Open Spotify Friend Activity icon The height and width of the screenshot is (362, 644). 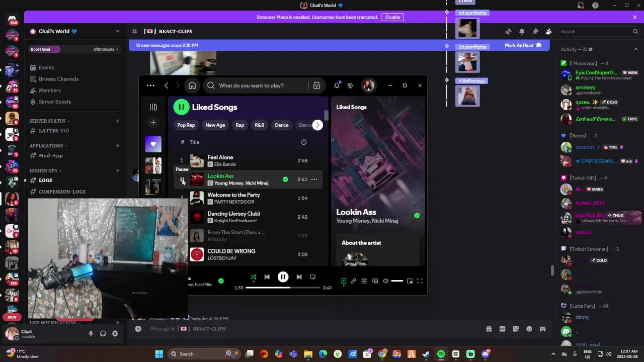(350, 85)
